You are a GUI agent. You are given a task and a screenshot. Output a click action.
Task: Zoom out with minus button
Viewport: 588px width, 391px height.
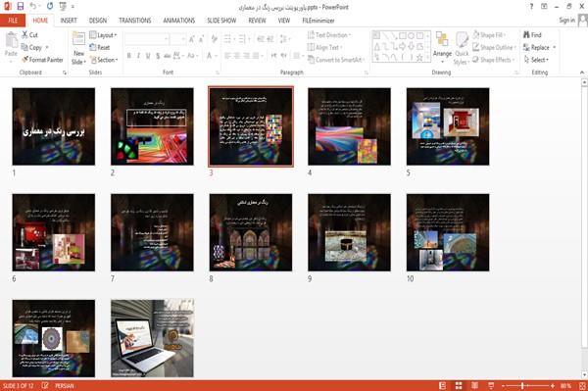click(x=504, y=386)
